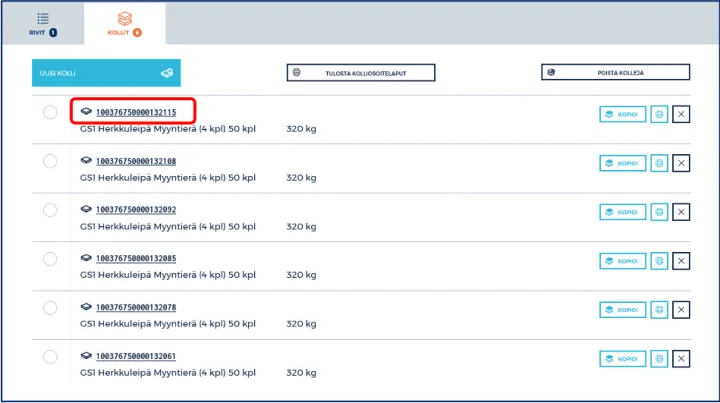Select the round checkbox for colli 100376750000132061
The height and width of the screenshot is (403, 720).
coord(50,356)
